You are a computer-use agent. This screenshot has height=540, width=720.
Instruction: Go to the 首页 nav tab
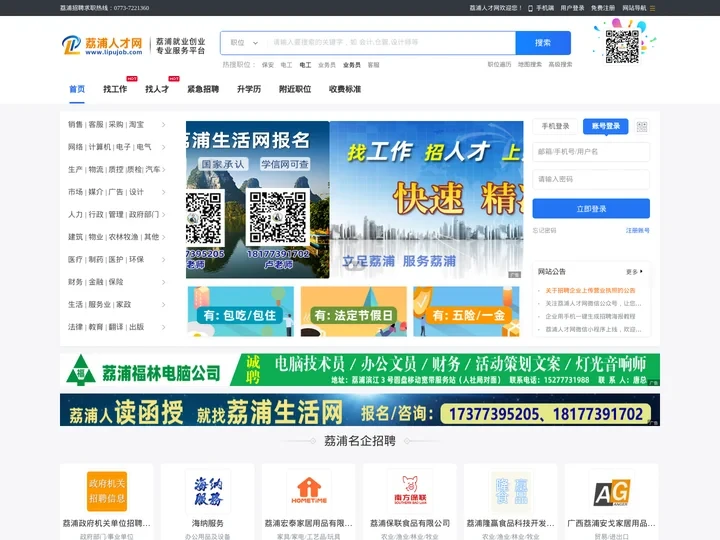tap(77, 89)
